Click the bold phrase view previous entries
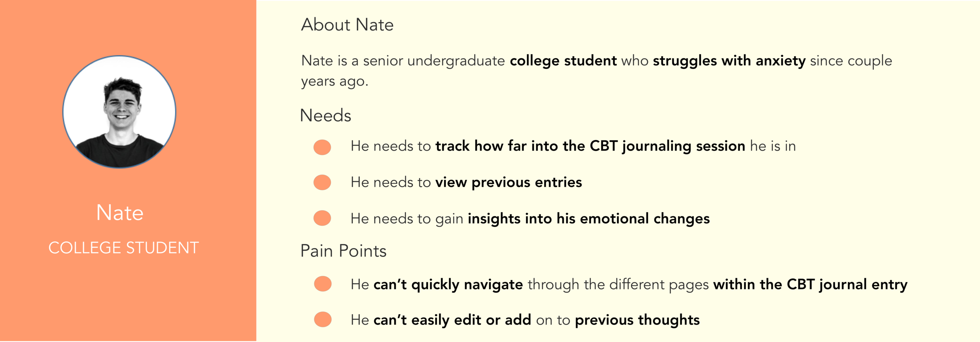This screenshot has height=342, width=980. pyautogui.click(x=509, y=182)
